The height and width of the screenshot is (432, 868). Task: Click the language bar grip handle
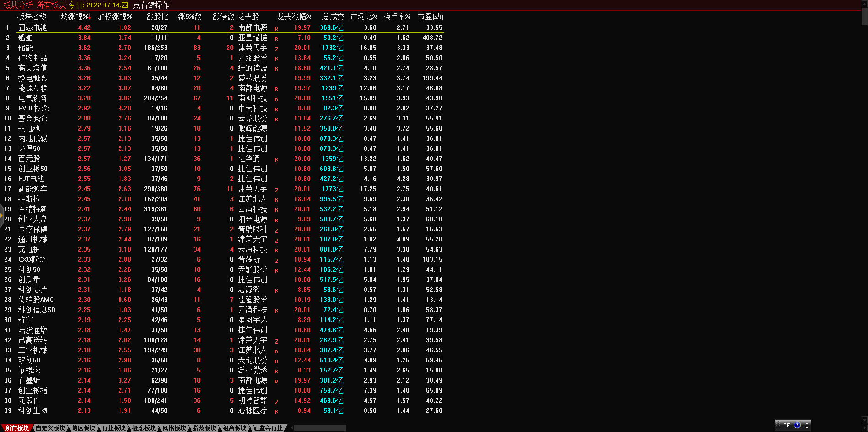(x=778, y=425)
